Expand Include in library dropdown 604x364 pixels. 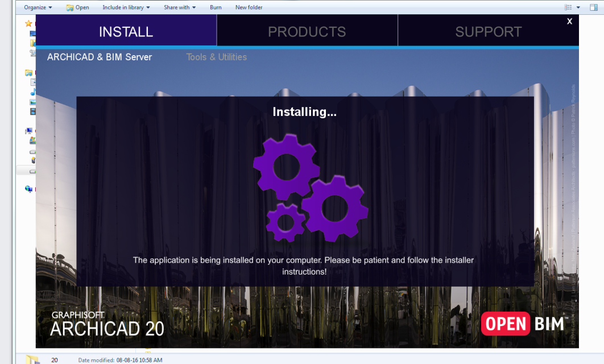click(126, 7)
